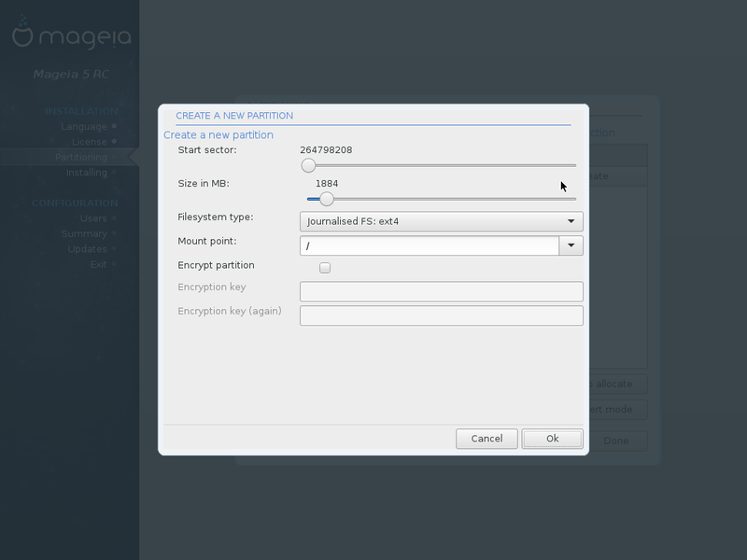Select the Partitioning step in sidebar
Image resolution: width=747 pixels, height=560 pixels.
[81, 157]
